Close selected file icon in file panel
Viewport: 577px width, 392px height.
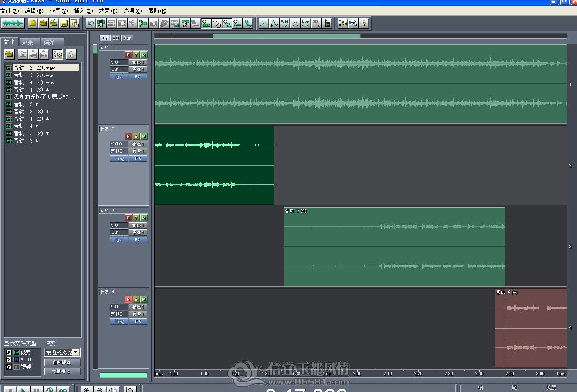click(22, 55)
